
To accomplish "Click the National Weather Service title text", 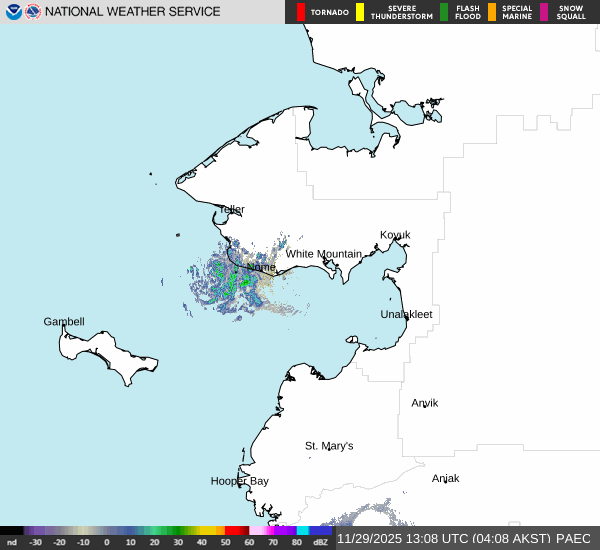I will (x=133, y=12).
